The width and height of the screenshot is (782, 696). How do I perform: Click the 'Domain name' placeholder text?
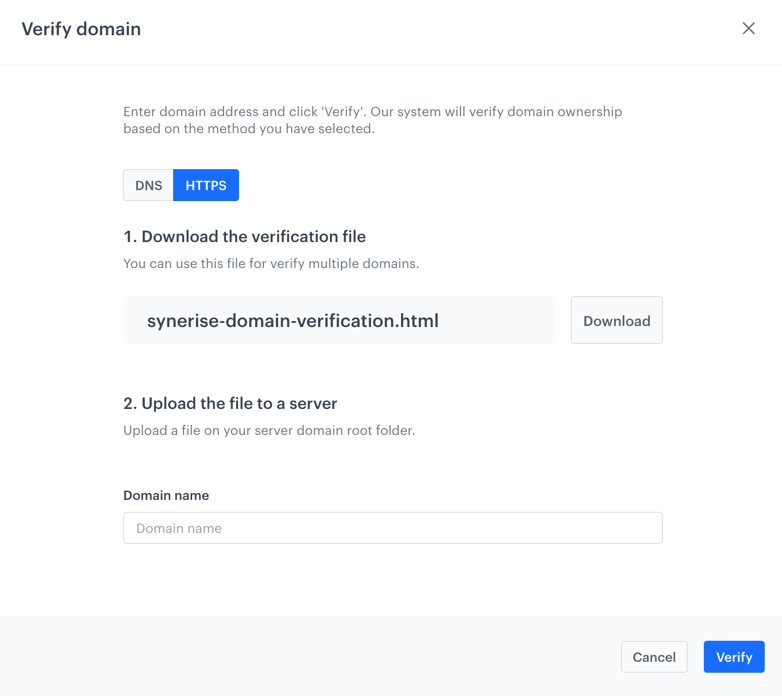(x=179, y=528)
